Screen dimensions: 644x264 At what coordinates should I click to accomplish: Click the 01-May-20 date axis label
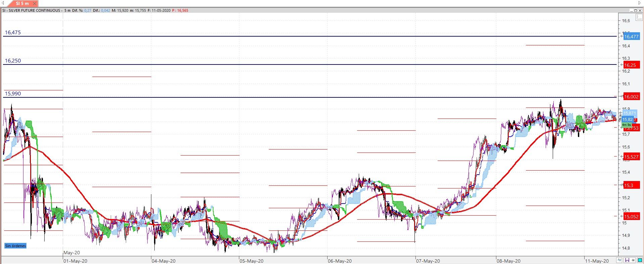[x=75, y=261]
